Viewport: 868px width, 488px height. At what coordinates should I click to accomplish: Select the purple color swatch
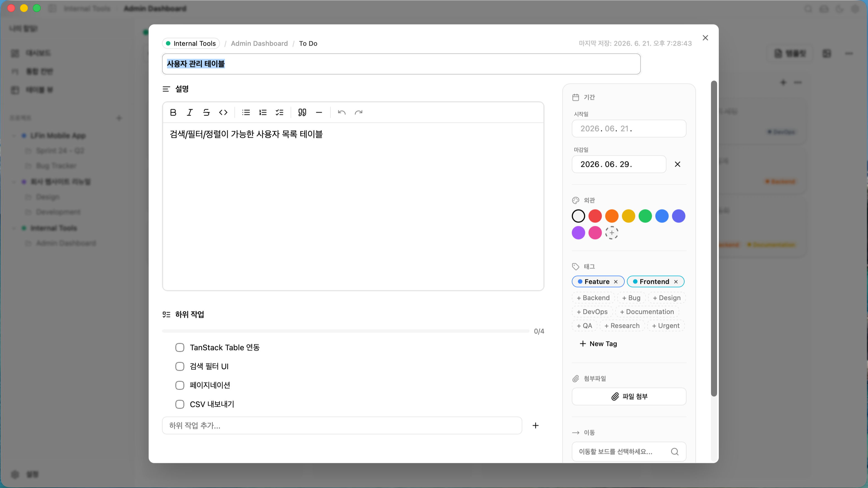578,233
